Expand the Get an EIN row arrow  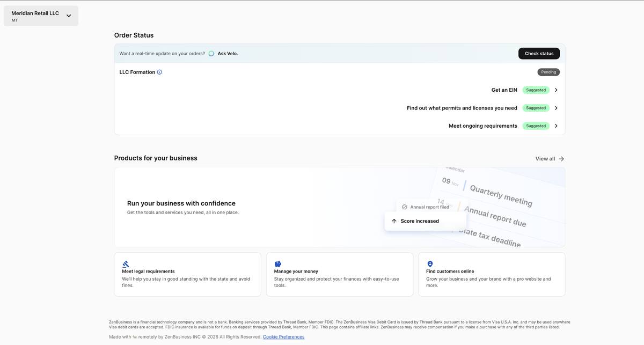556,90
